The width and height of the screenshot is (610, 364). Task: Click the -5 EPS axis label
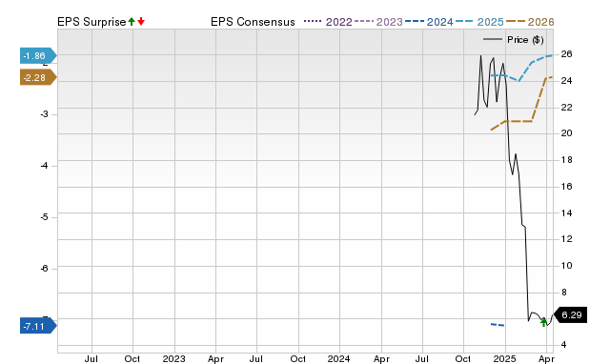point(44,217)
